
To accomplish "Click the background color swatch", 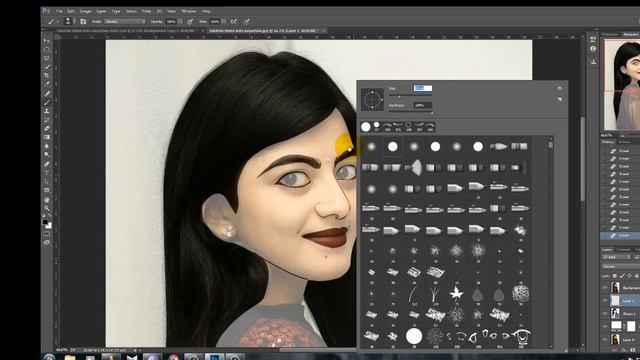I will pyautogui.click(x=49, y=226).
